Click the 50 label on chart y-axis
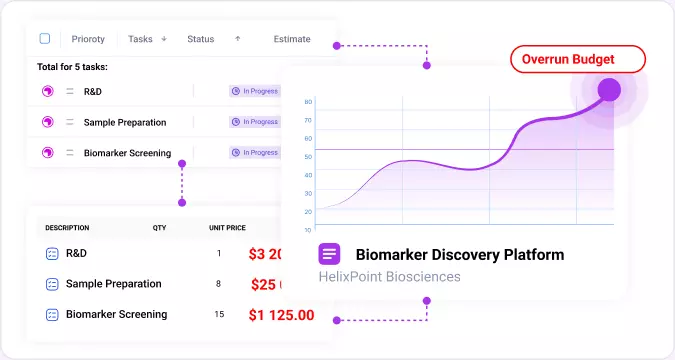Viewport: 675px width, 360px height. pos(308,157)
